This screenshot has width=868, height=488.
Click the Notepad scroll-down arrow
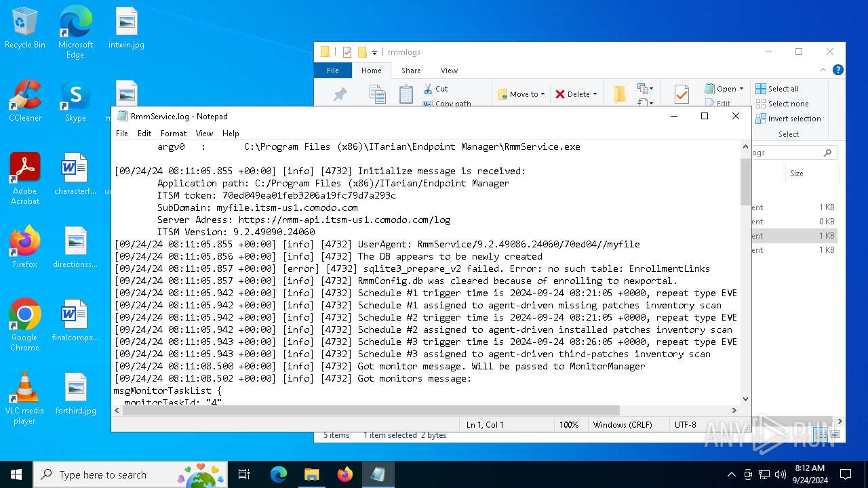745,399
